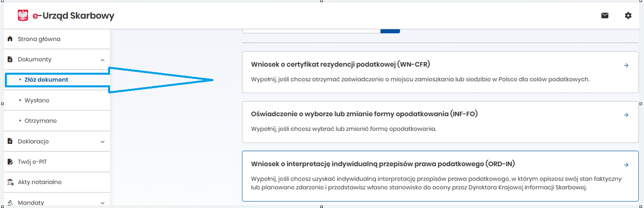Collapse the Dokumenty section chevron
Screen dimensions: 644x208
[x=103, y=60]
